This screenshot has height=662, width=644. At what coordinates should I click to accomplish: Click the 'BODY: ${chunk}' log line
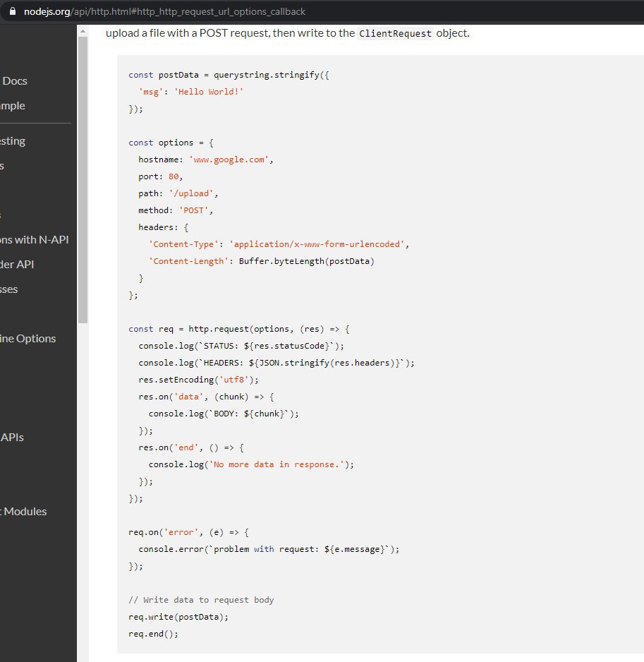pyautogui.click(x=224, y=414)
